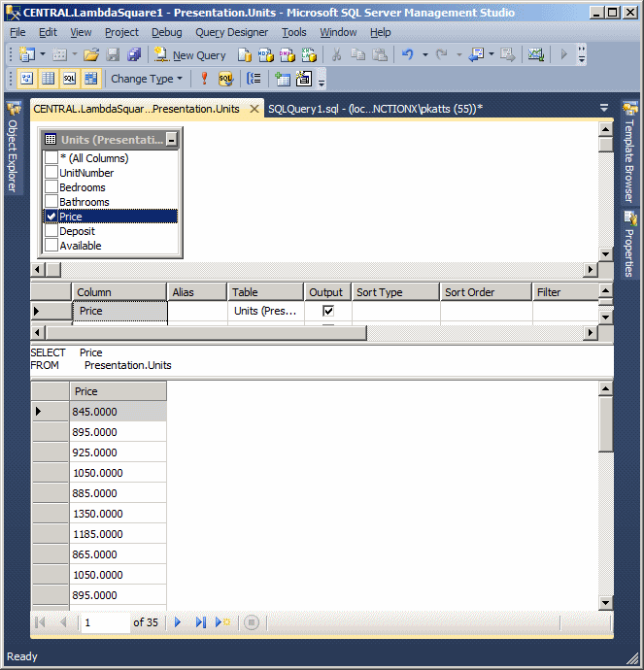Click the Add New Derived Table icon

point(304,79)
